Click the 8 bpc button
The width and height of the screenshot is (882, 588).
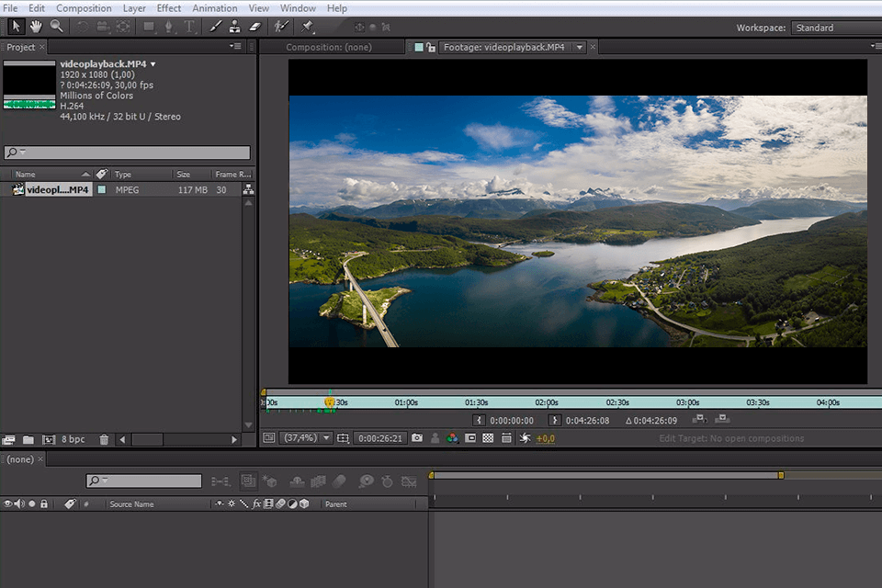(73, 439)
